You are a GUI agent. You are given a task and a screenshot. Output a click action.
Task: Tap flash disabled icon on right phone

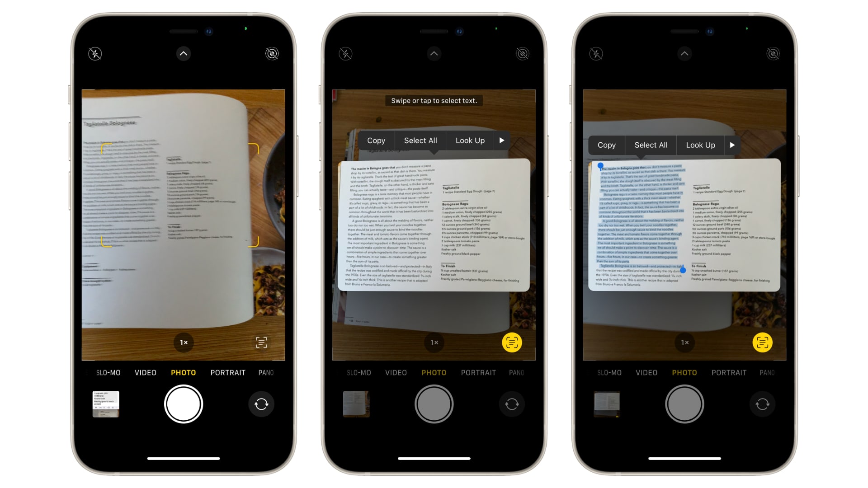click(x=595, y=53)
